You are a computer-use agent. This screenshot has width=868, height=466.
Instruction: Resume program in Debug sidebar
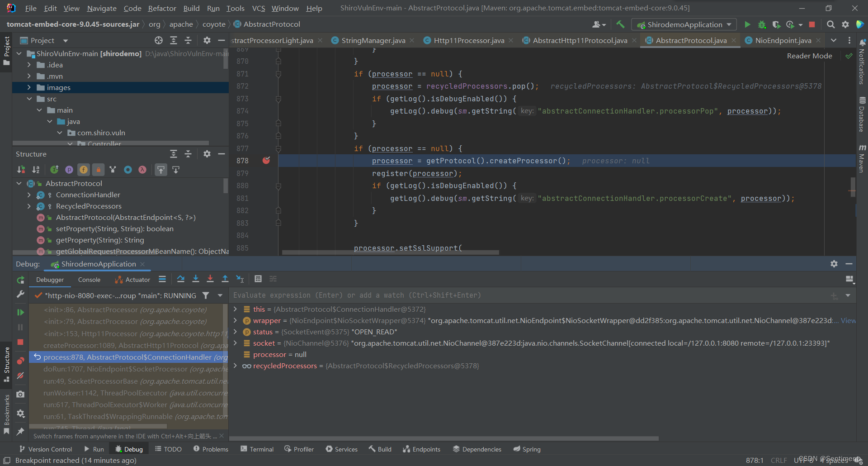click(20, 312)
